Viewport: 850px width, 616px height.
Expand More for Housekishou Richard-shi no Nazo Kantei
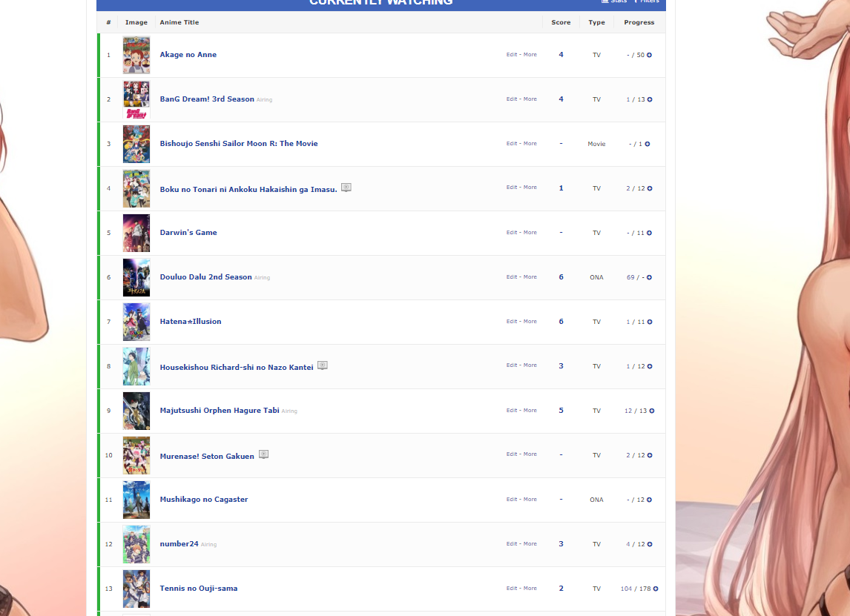point(530,365)
